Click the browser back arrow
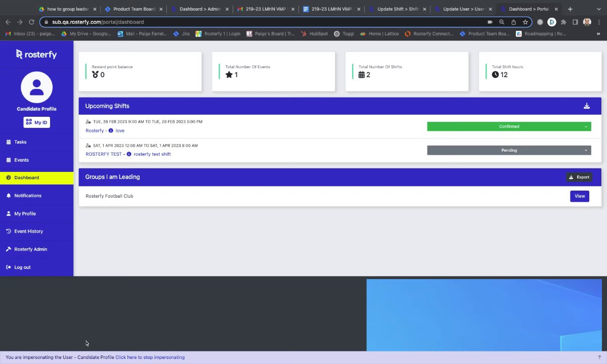This screenshot has width=607, height=364. point(8,22)
